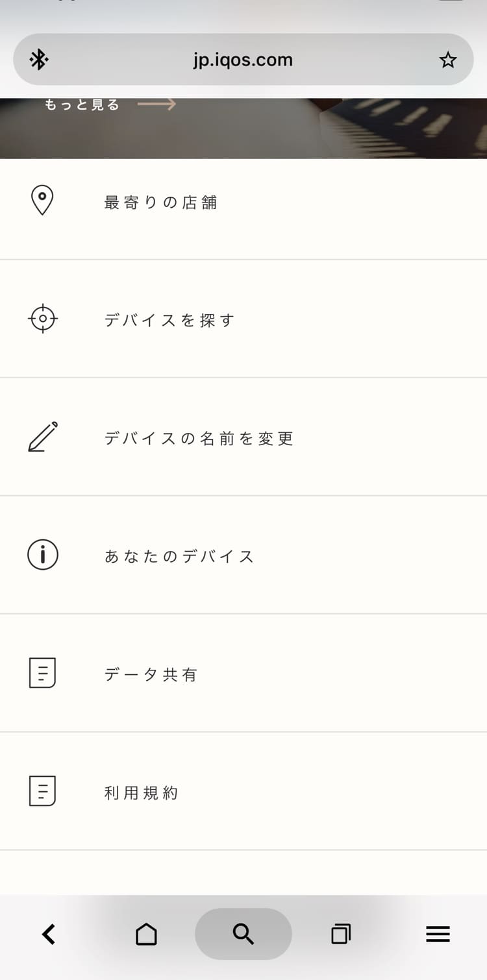Open 最寄りの店舗 menu item
Viewport: 487px width, 980px height.
160,202
